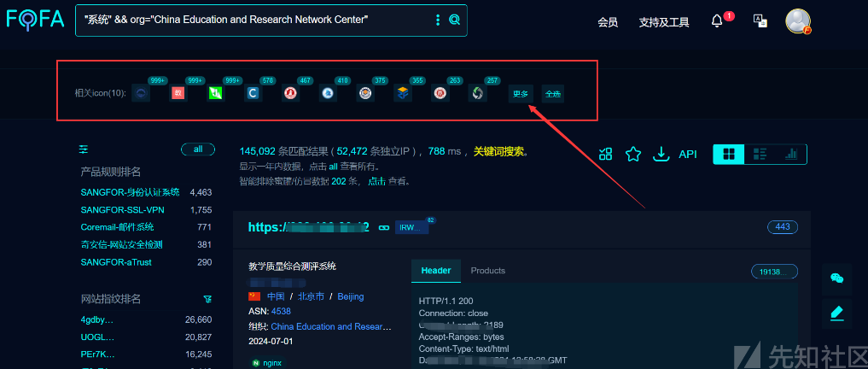This screenshot has height=369, width=868.
Task: Filter by fingerprint PEr7K…
Action: pyautogui.click(x=97, y=354)
